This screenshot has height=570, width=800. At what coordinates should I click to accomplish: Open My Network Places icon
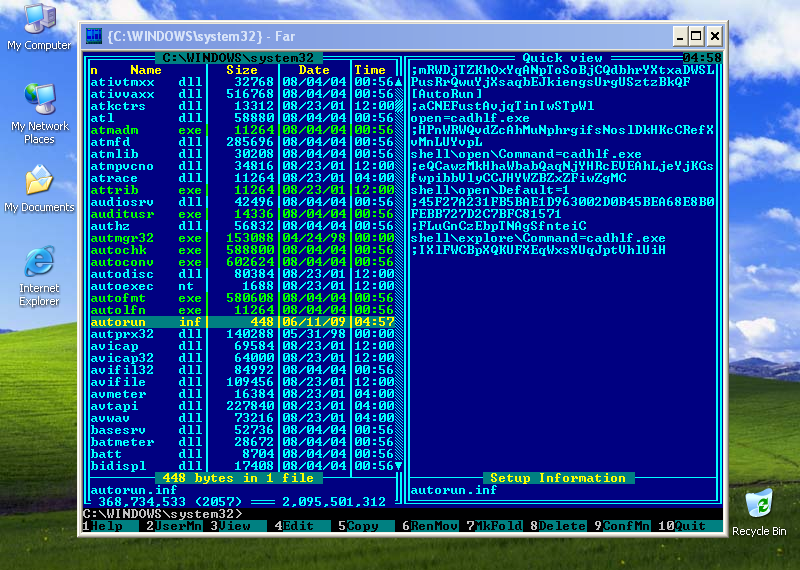pos(39,114)
